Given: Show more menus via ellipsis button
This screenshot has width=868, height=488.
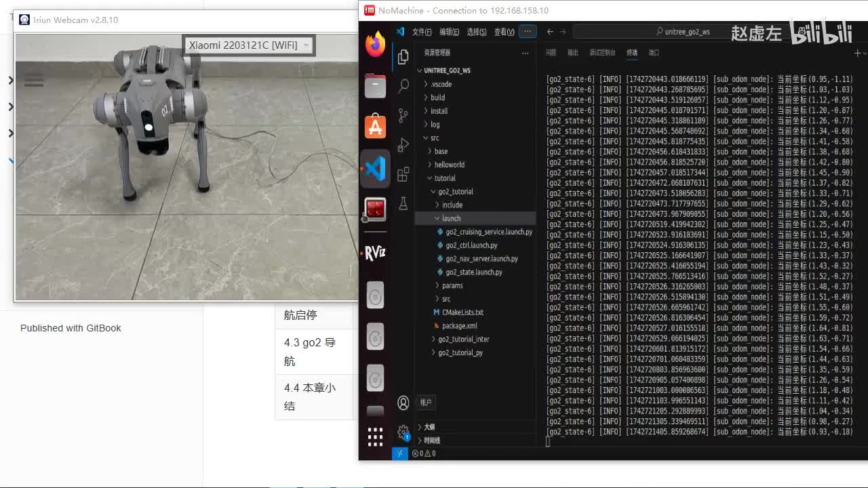Looking at the screenshot, I should [x=528, y=31].
